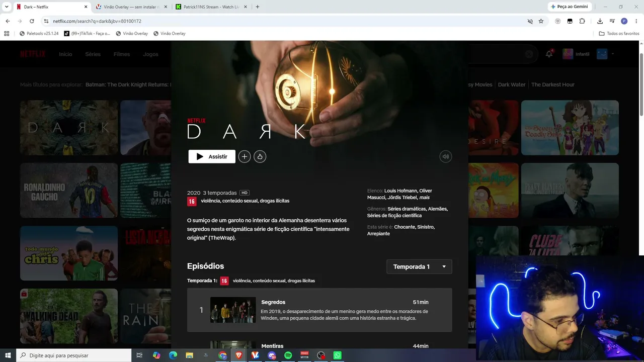Open the Temporada 1 season dropdown
The width and height of the screenshot is (644, 362).
419,266
